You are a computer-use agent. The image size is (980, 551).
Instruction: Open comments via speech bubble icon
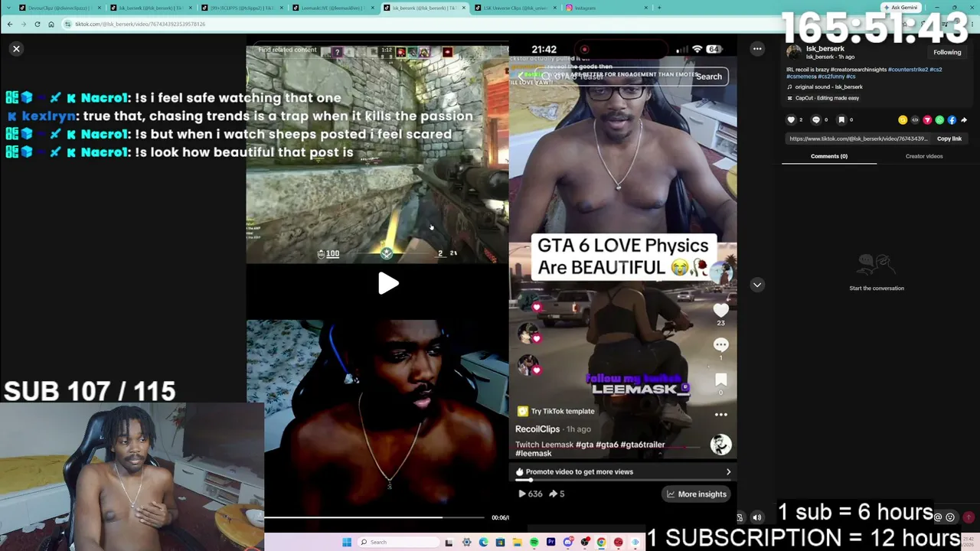[816, 120]
